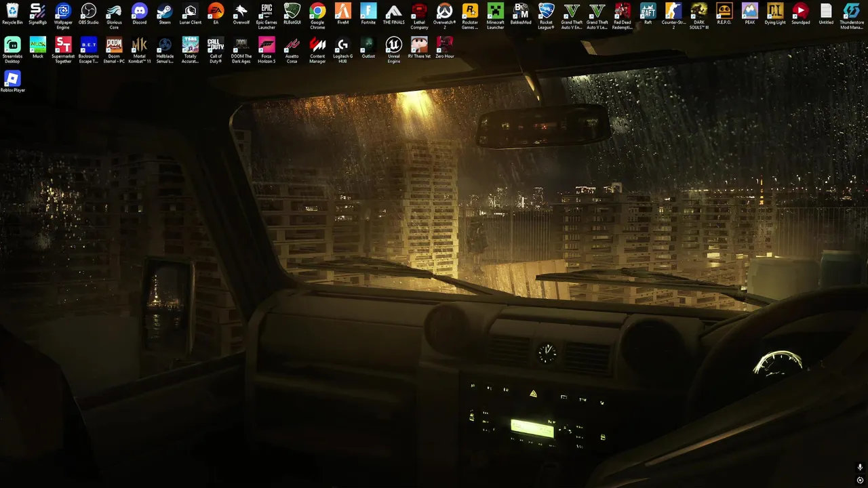This screenshot has height=488, width=868.
Task: Select the Rocket League shortcut
Action: point(546,16)
